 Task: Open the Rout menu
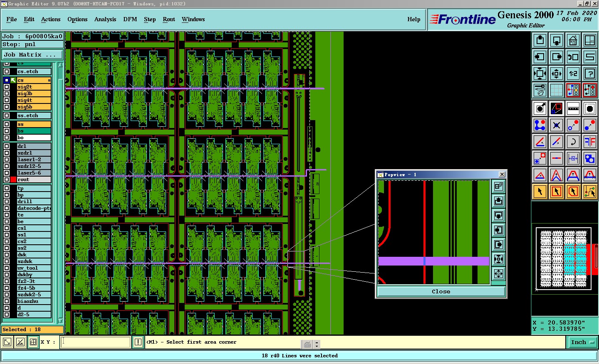click(x=169, y=19)
